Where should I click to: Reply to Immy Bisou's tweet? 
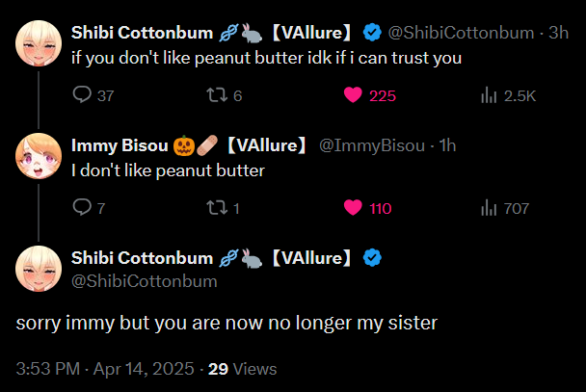pos(82,207)
